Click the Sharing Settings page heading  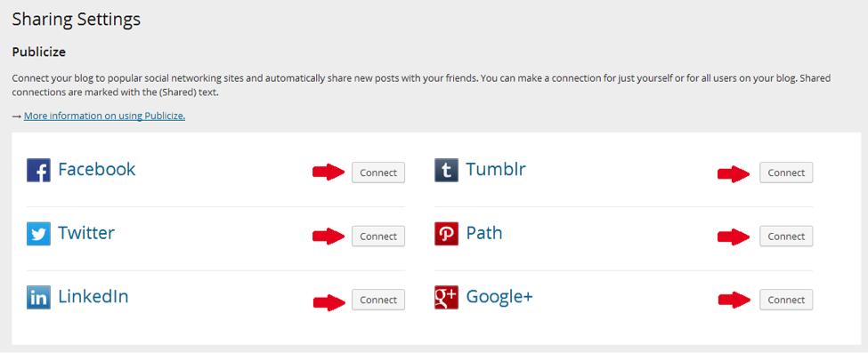[77, 20]
